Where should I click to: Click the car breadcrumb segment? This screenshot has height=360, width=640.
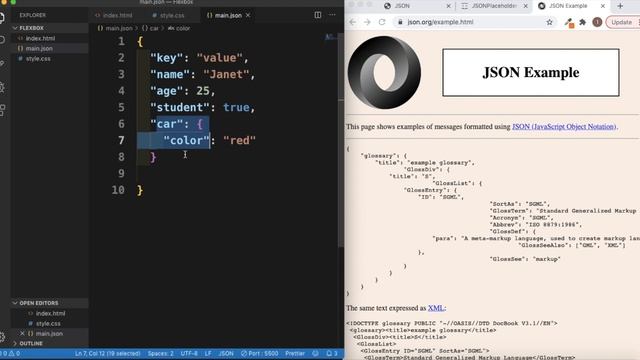150,28
